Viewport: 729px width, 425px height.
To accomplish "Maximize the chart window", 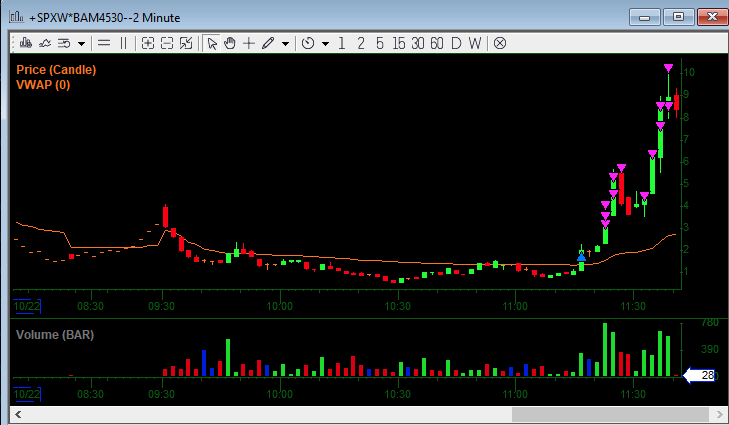I will pyautogui.click(x=678, y=18).
